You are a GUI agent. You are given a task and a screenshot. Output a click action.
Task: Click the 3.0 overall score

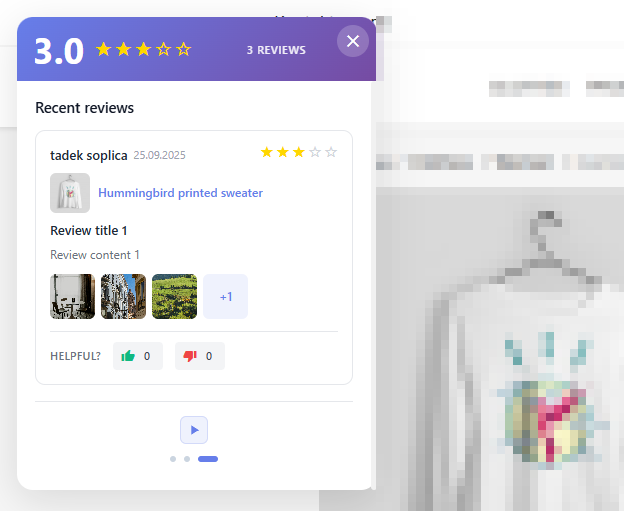pos(59,51)
